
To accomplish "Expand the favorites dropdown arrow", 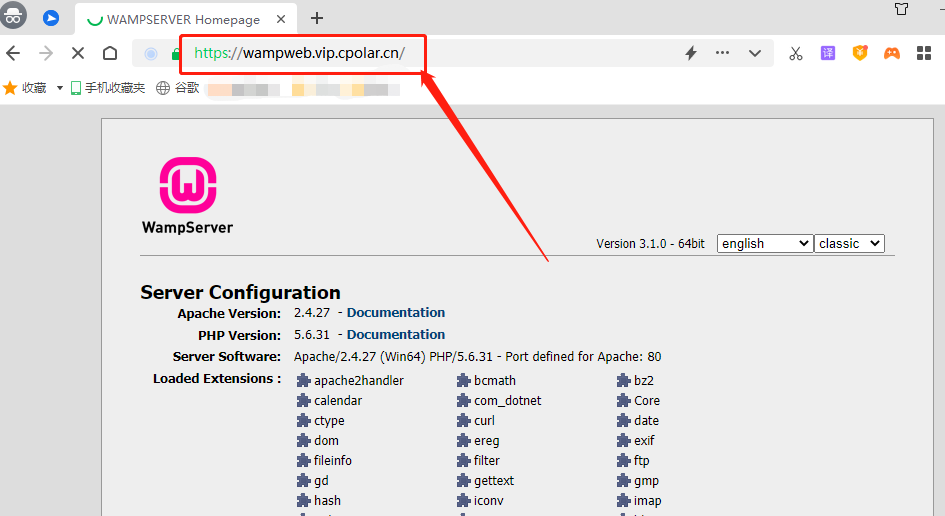I will coord(60,88).
